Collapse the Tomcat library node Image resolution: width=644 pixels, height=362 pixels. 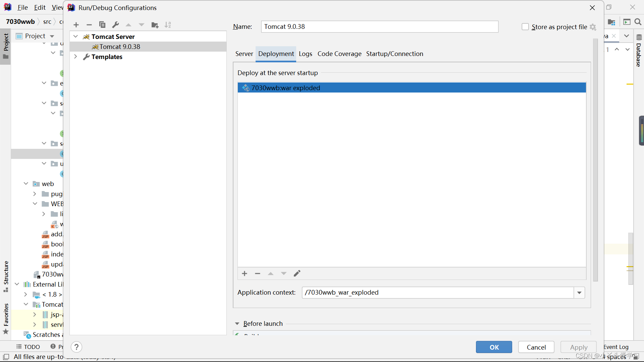coord(26,304)
